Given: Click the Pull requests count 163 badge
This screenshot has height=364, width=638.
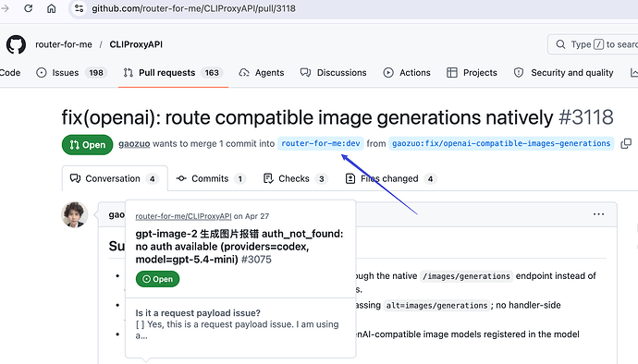Looking at the screenshot, I should 212,73.
